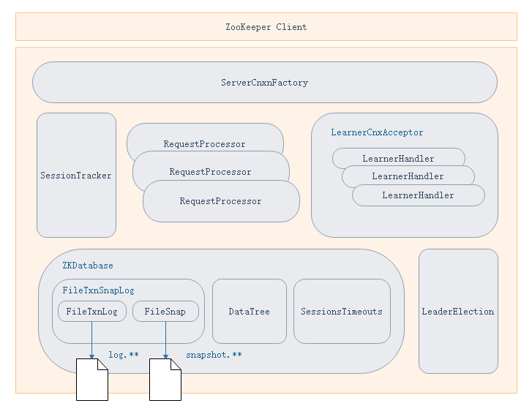Click the log file document icon
The height and width of the screenshot is (406, 532).
(x=92, y=380)
